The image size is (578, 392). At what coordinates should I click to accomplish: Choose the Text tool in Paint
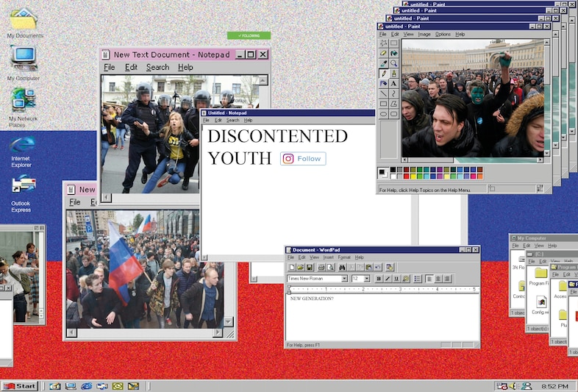(394, 84)
